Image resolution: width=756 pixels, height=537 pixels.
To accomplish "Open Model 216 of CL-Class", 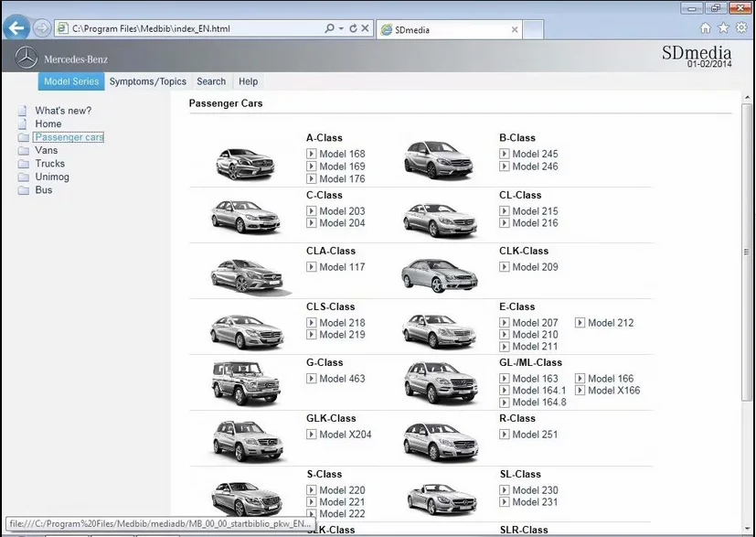I will 535,223.
